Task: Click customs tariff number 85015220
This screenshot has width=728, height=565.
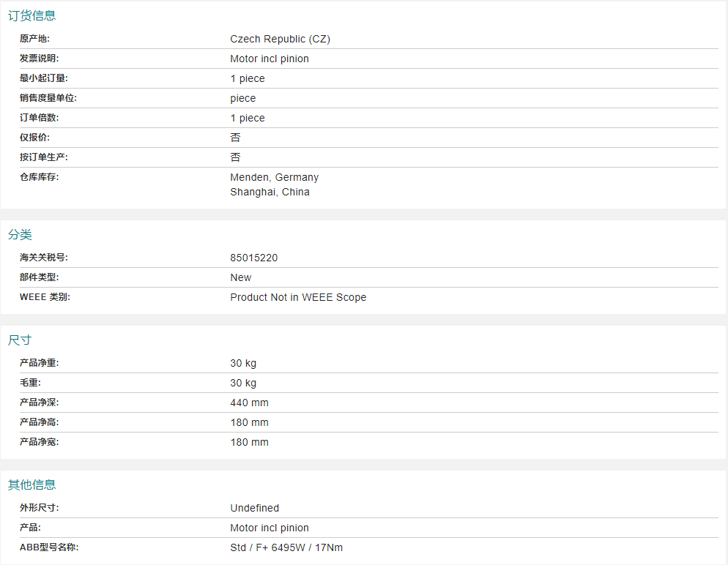Action: (x=254, y=258)
